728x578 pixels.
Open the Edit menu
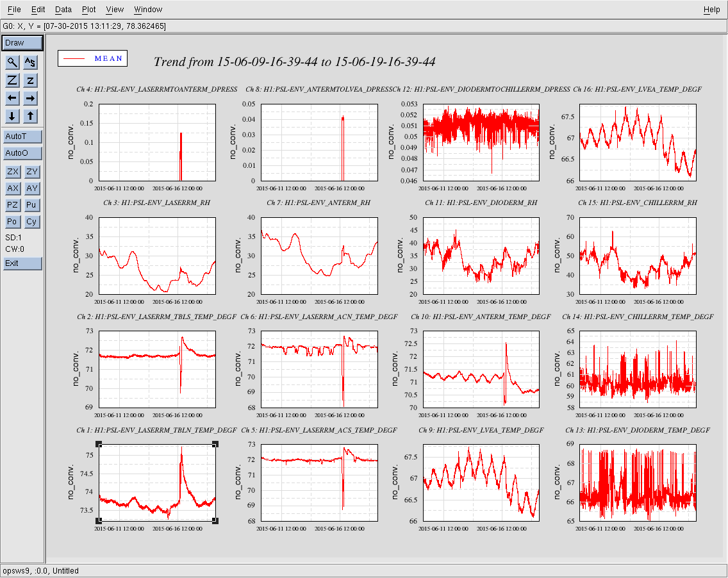[38, 10]
